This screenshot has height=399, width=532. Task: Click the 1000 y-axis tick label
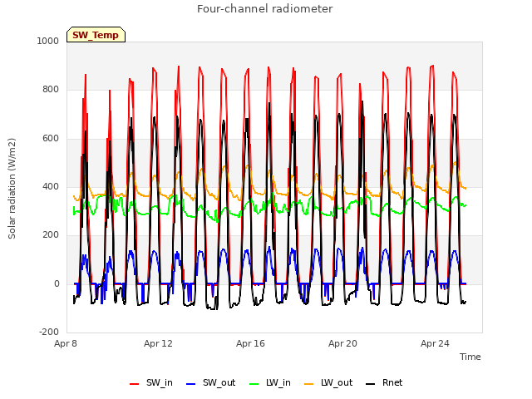[x=48, y=41]
